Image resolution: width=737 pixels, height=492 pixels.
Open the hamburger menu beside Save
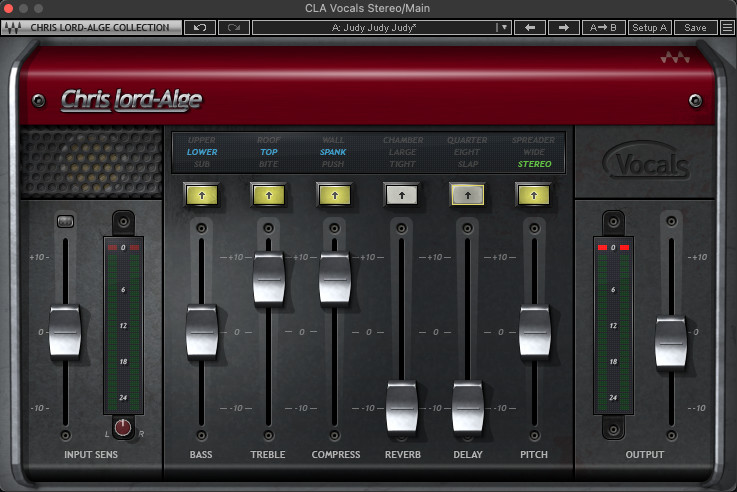tap(727, 28)
